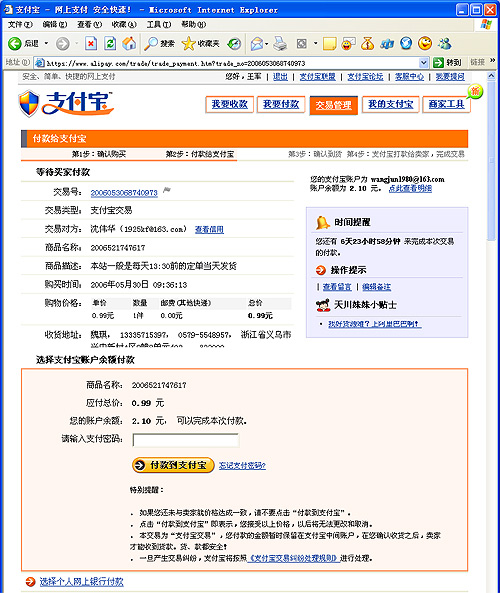The height and width of the screenshot is (593, 500).
Task: Open dropdown arrow next to edit toolbar icon
Action: click(x=315, y=43)
